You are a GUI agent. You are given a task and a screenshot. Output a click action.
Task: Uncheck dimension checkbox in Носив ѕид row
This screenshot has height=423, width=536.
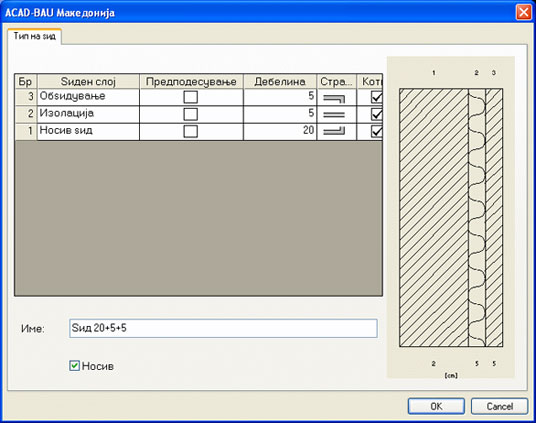click(376, 131)
